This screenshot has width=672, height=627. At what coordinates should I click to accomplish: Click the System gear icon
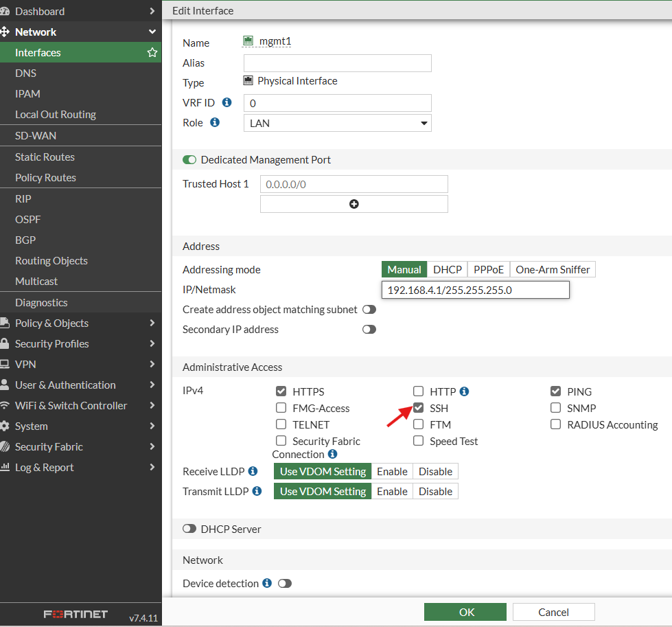coord(5,426)
